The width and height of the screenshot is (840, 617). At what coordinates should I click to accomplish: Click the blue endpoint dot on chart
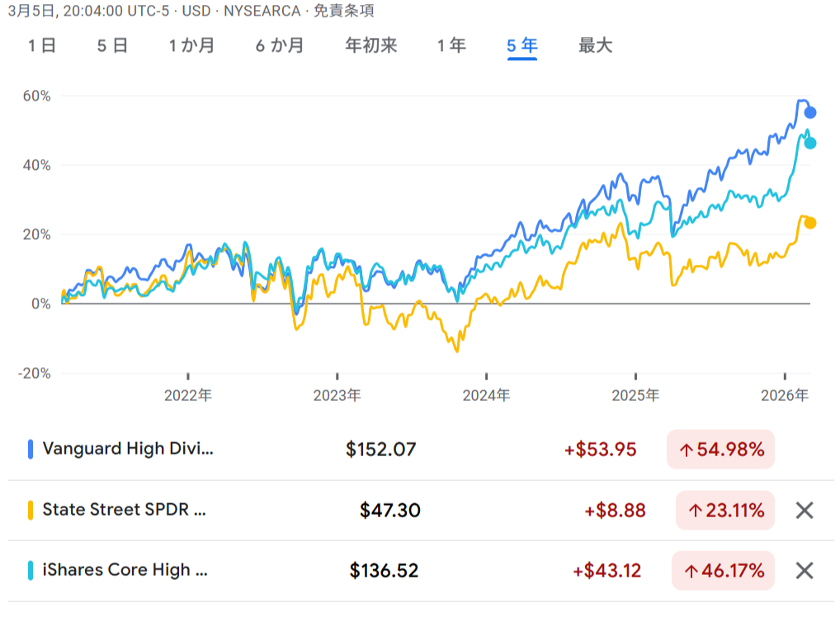tap(810, 112)
